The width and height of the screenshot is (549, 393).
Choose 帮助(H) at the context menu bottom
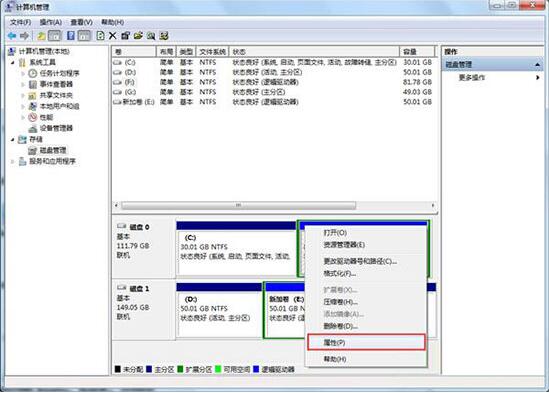pyautogui.click(x=366, y=359)
